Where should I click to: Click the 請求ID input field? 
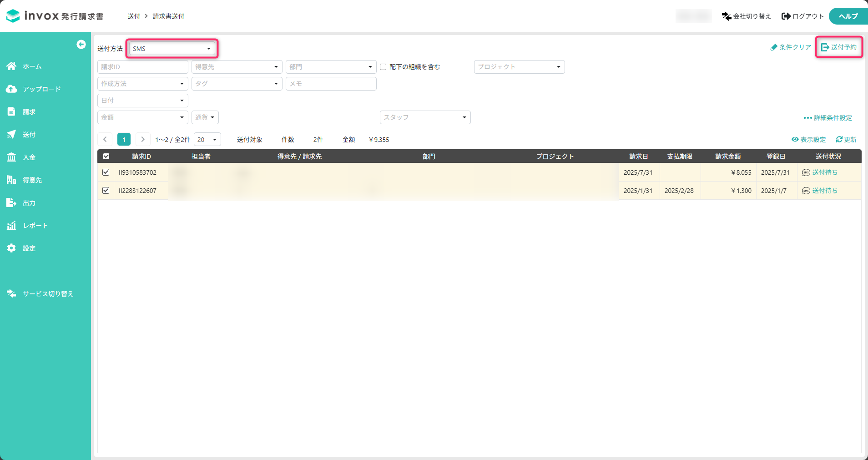click(142, 67)
